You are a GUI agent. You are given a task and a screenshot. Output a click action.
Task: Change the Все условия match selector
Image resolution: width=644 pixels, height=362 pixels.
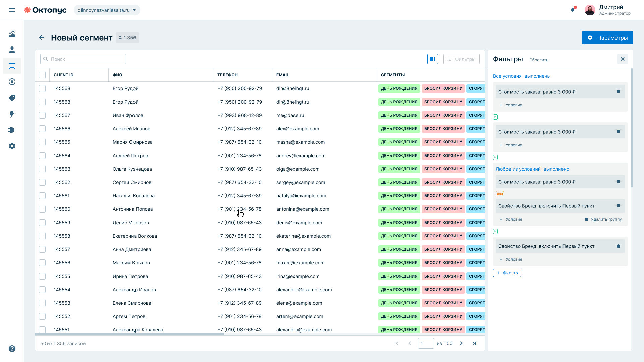(x=507, y=76)
